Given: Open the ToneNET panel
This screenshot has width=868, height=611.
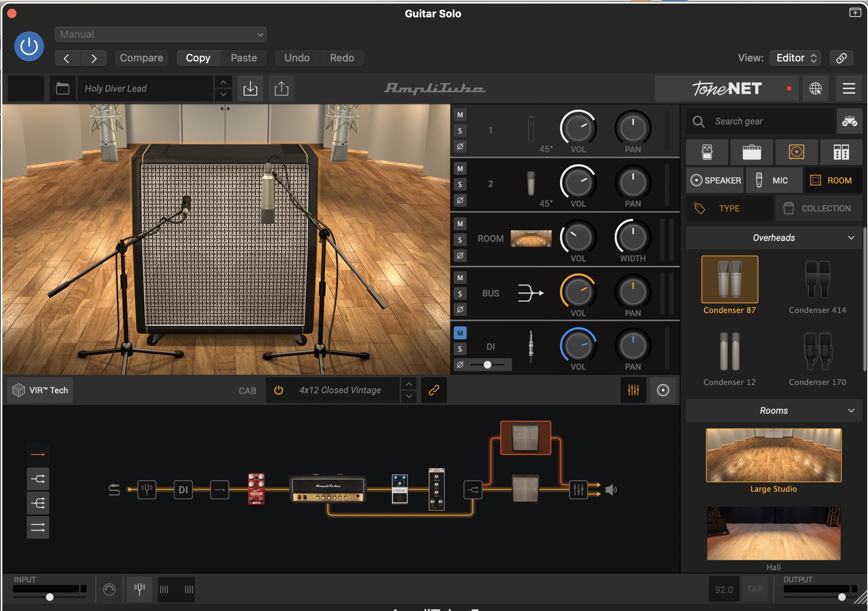Looking at the screenshot, I should pos(727,89).
